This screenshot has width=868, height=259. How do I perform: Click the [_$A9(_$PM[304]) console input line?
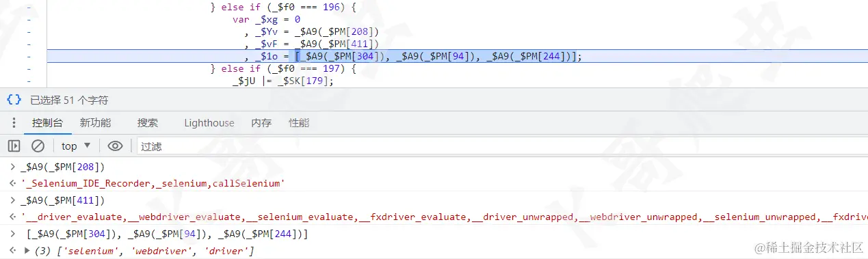[x=168, y=234]
